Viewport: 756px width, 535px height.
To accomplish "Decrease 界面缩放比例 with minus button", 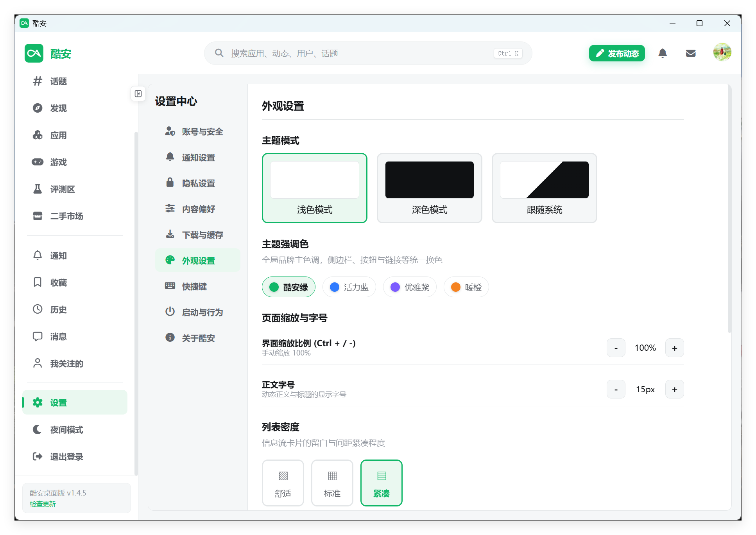I will 616,348.
